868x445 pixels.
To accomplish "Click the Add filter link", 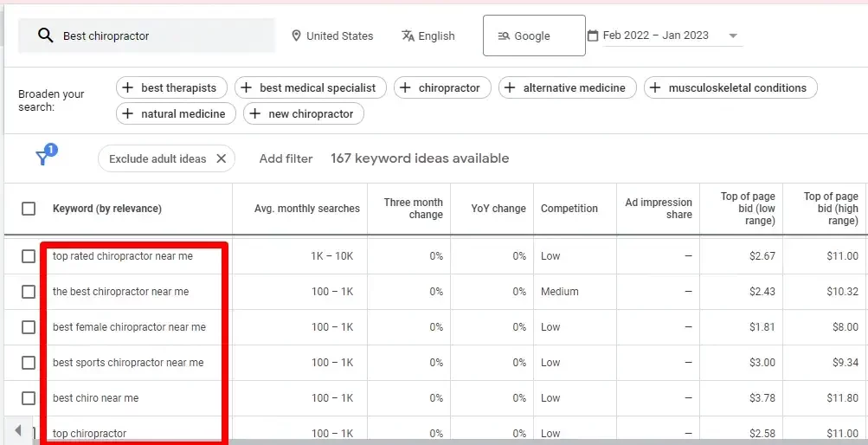I will click(x=286, y=158).
